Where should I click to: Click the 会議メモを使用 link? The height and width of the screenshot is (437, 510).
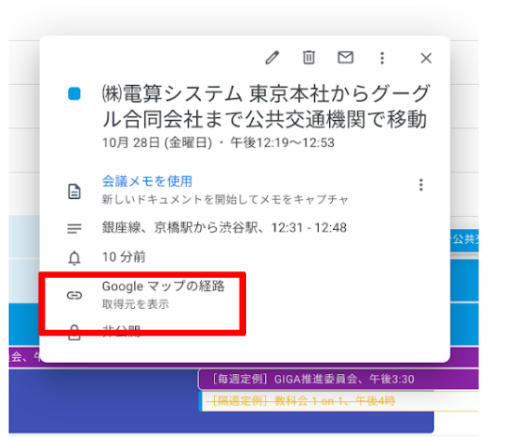tap(147, 181)
